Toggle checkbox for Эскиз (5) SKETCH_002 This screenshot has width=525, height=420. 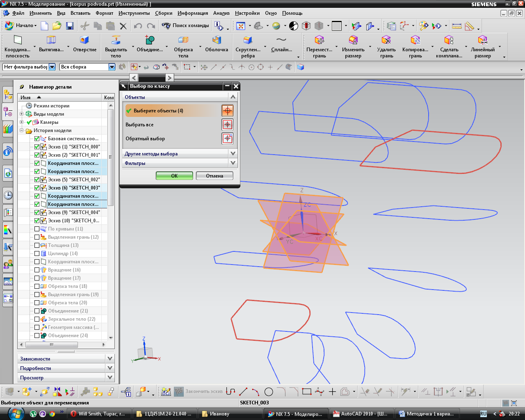pyautogui.click(x=37, y=180)
